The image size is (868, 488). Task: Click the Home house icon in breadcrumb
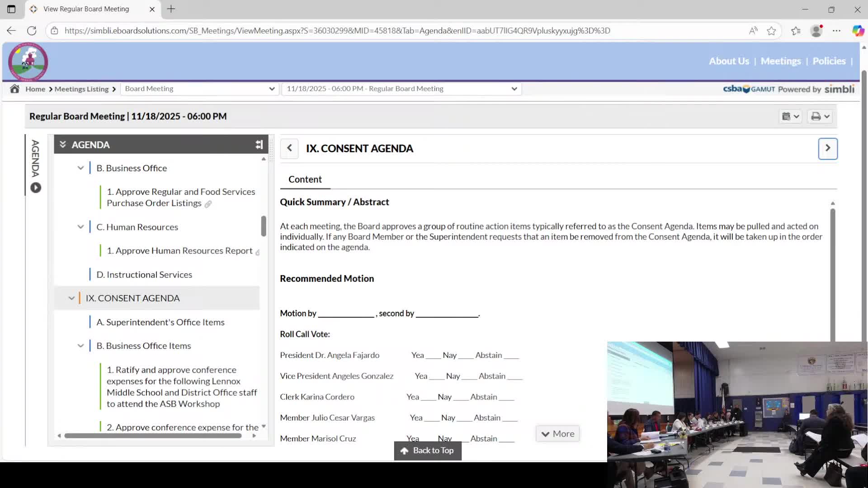[x=14, y=89]
